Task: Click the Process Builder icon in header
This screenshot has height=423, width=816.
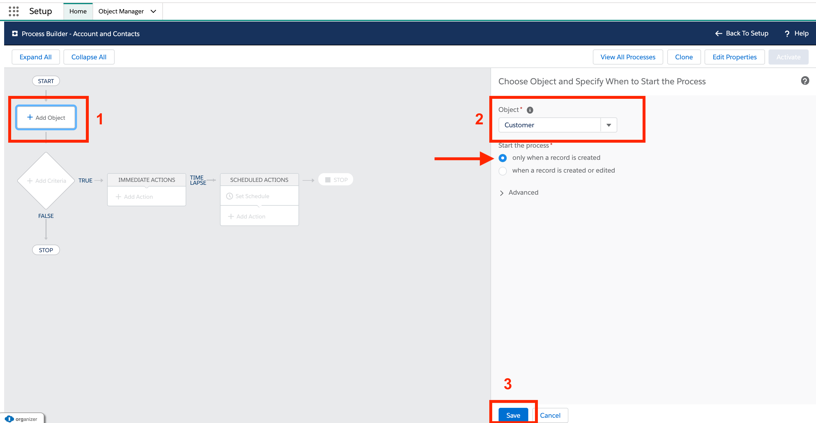Action: point(15,34)
